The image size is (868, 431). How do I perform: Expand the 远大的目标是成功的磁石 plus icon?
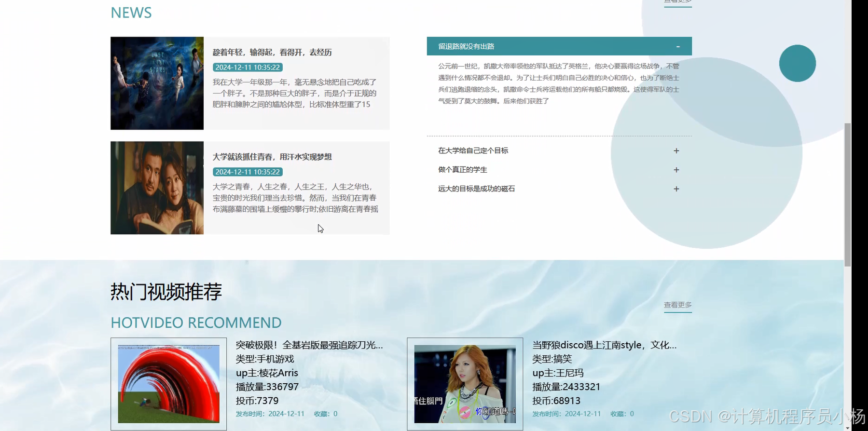pyautogui.click(x=676, y=189)
